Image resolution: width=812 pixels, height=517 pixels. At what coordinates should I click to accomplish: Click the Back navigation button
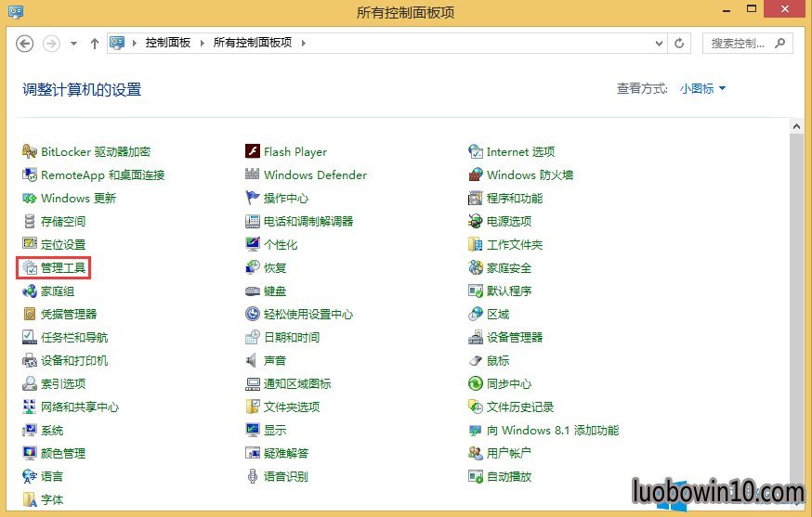25,44
